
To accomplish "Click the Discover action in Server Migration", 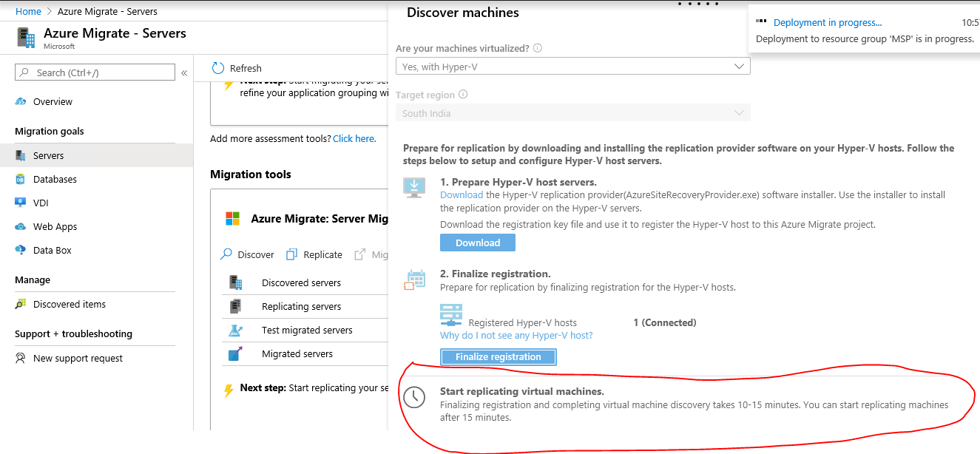I will point(248,254).
